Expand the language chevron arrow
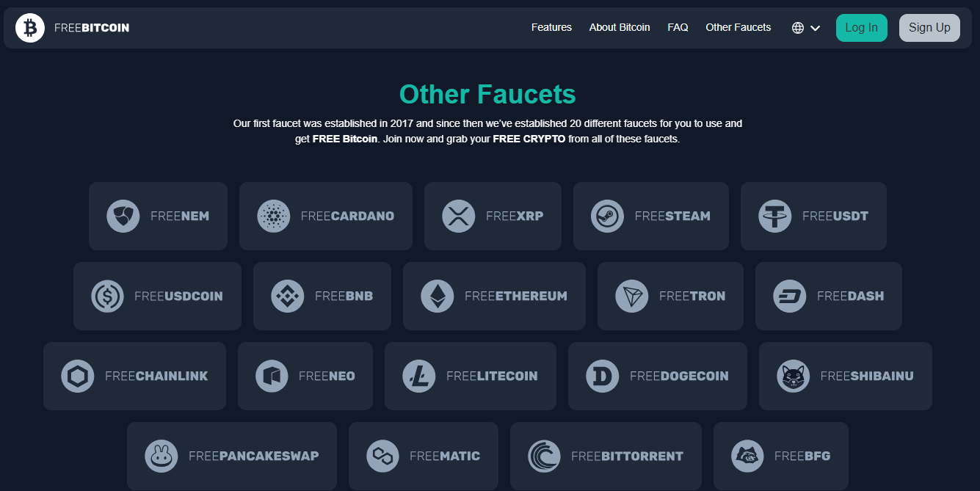The width and height of the screenshot is (980, 491). pyautogui.click(x=816, y=29)
